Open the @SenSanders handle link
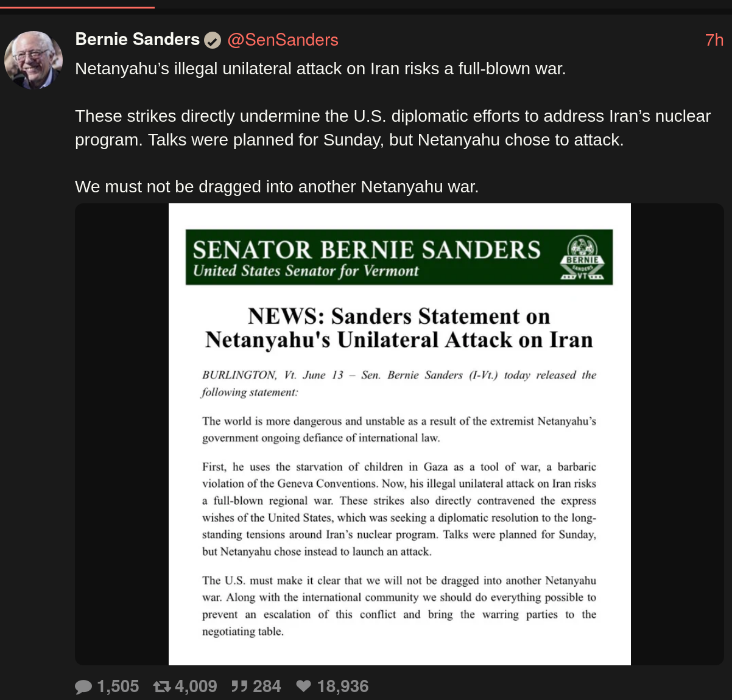Viewport: 732px width, 700px height. 283,40
